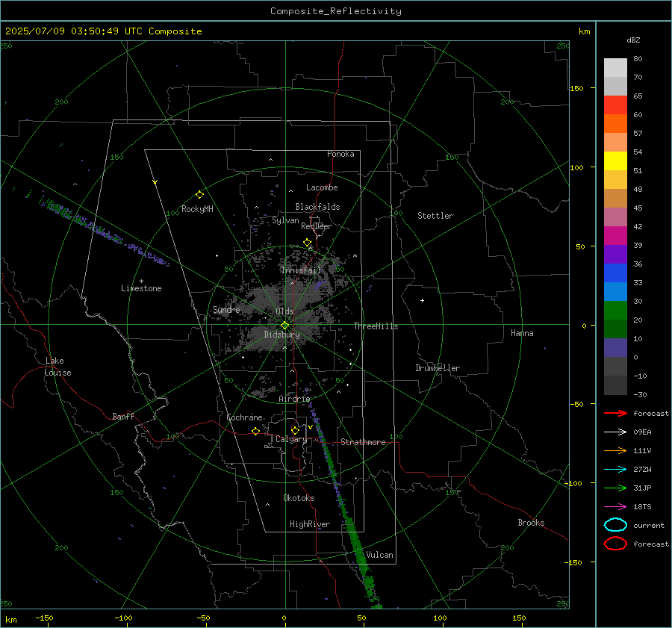
Task: Click the yellow diamond marker above Calgary
Action: [x=295, y=430]
